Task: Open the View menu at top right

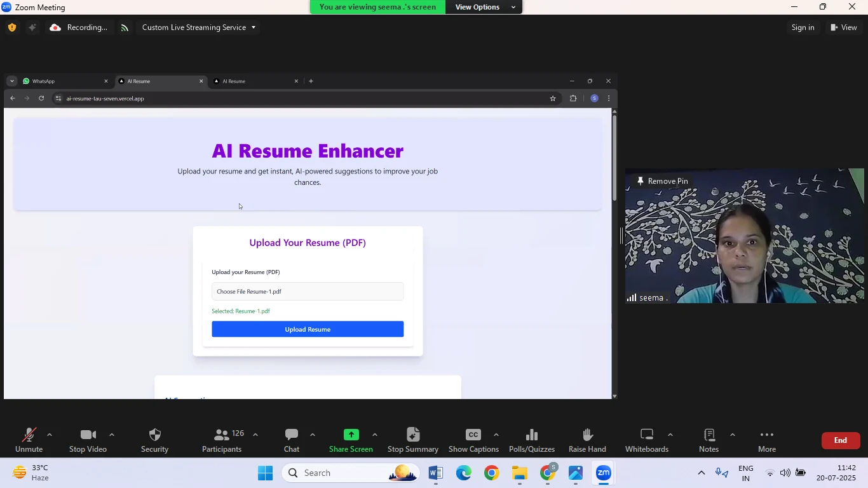Action: [x=844, y=27]
